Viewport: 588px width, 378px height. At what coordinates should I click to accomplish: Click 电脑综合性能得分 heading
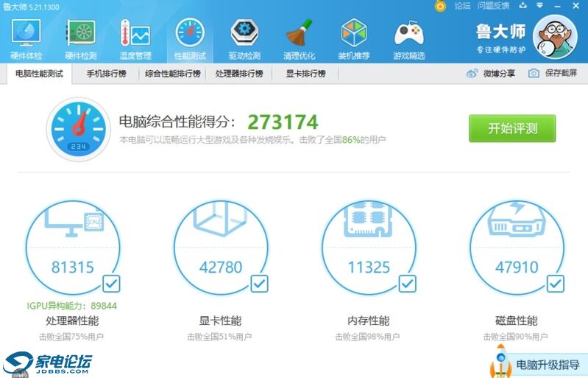[x=177, y=122]
